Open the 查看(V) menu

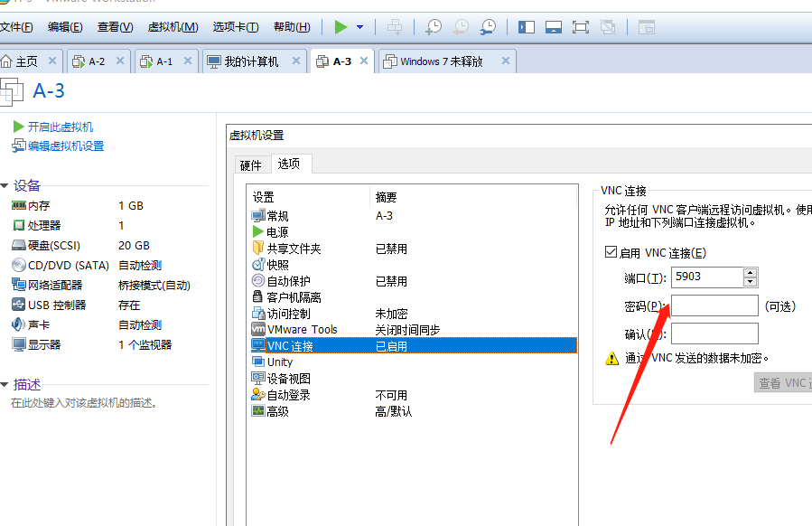point(115,27)
